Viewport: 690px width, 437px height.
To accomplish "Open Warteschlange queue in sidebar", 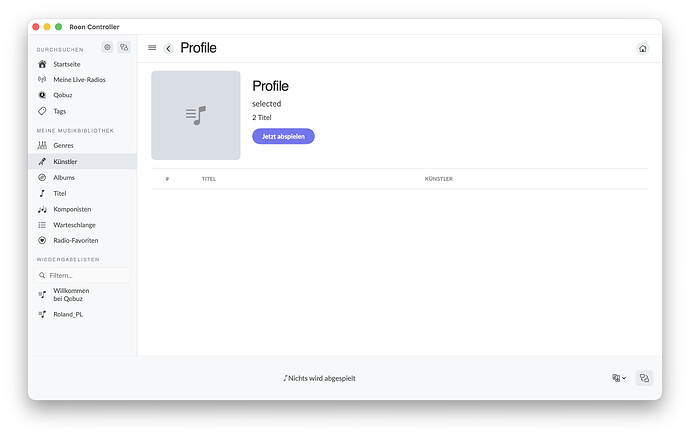I will (75, 225).
